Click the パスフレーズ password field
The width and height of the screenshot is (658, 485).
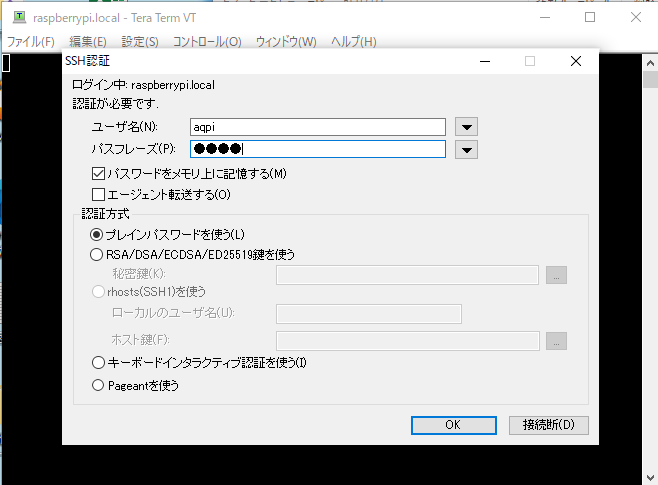pos(318,149)
